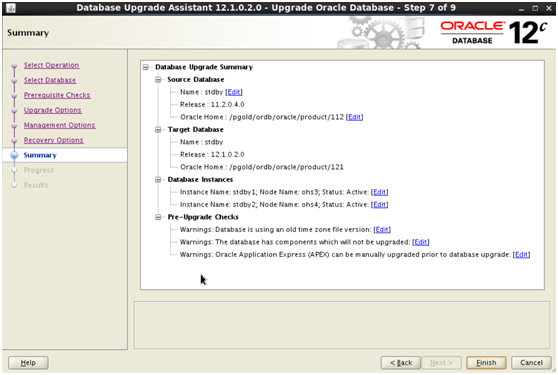Collapse the Pre-Upgrade Checks tree node

[158, 217]
